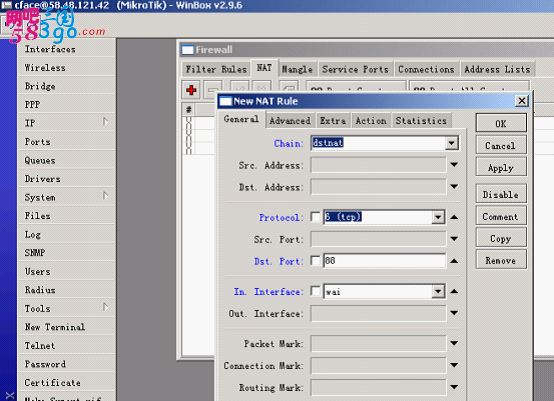Image resolution: width=554 pixels, height=401 pixels.
Task: Open Files in the sidebar menu
Action: [x=66, y=216]
